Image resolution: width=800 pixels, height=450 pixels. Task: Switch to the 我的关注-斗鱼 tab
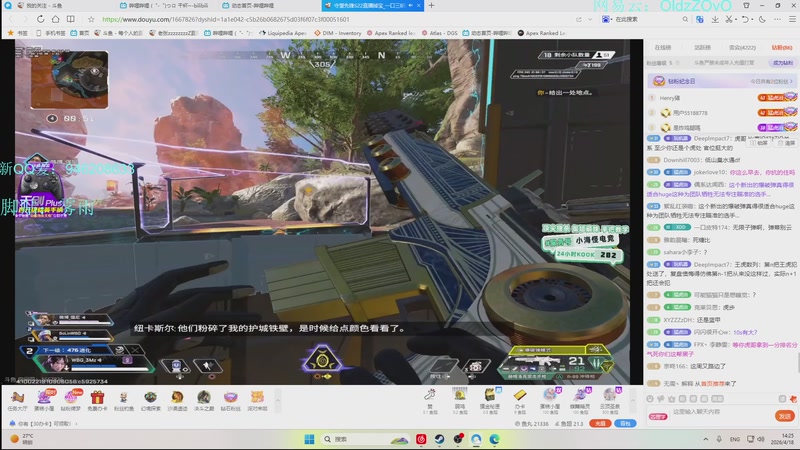pos(41,6)
